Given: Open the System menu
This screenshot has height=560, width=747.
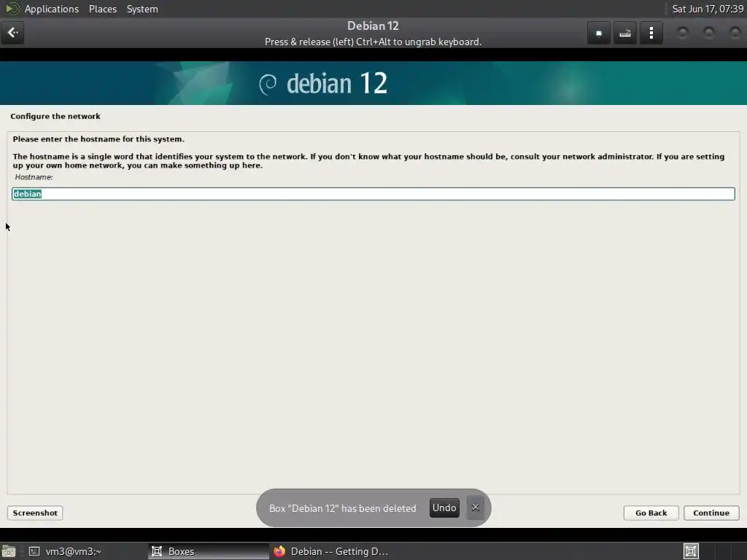Looking at the screenshot, I should (x=142, y=9).
